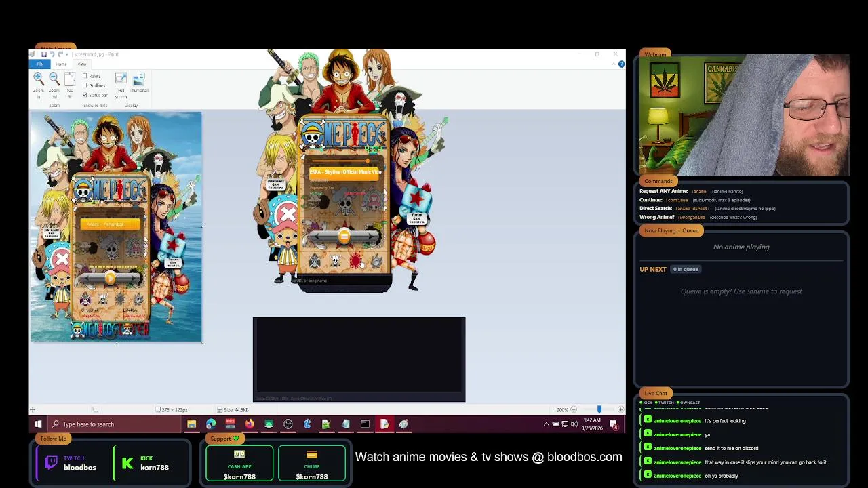Click the Paint zoom slider handle
Image resolution: width=868 pixels, height=488 pixels.
click(599, 409)
